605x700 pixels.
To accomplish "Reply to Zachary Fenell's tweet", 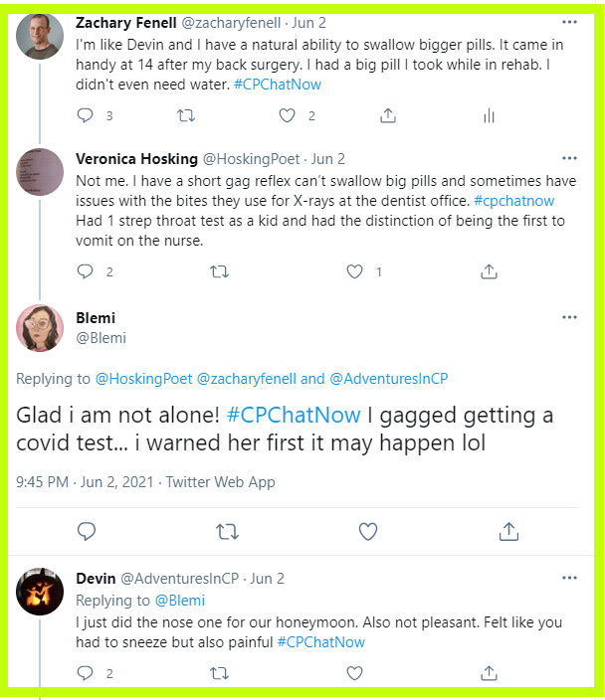I will coord(85,116).
